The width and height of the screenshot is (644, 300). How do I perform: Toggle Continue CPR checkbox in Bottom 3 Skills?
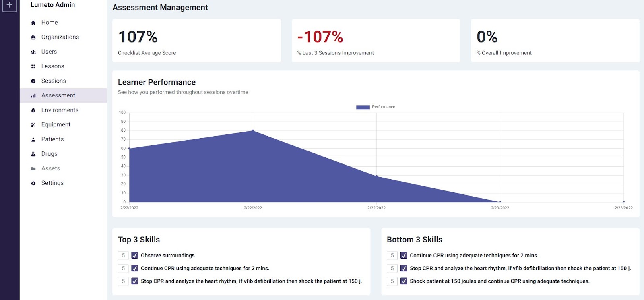coord(404,255)
